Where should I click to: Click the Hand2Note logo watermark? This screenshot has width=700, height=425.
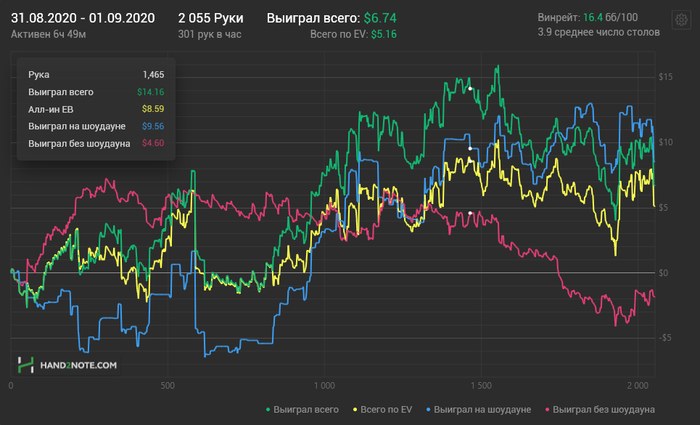68,366
